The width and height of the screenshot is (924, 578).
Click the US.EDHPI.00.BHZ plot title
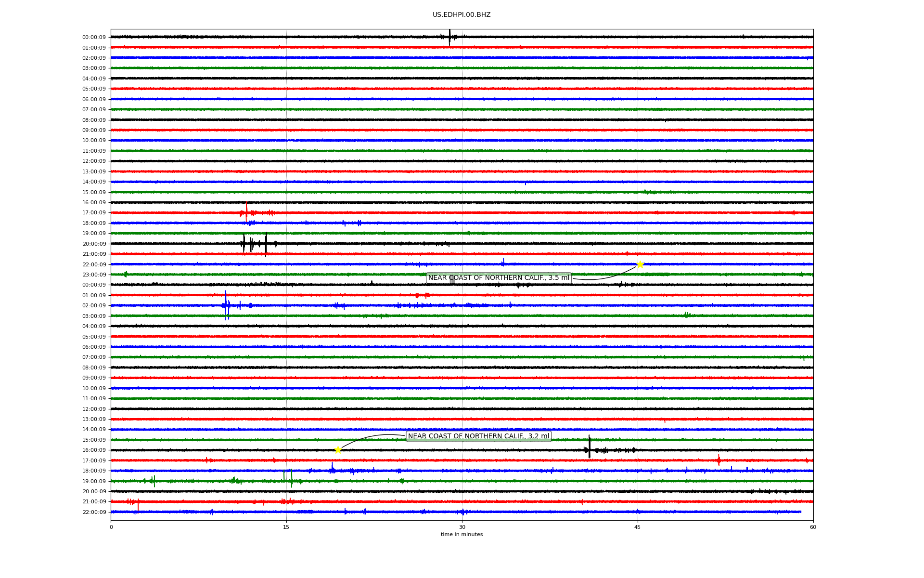[461, 15]
